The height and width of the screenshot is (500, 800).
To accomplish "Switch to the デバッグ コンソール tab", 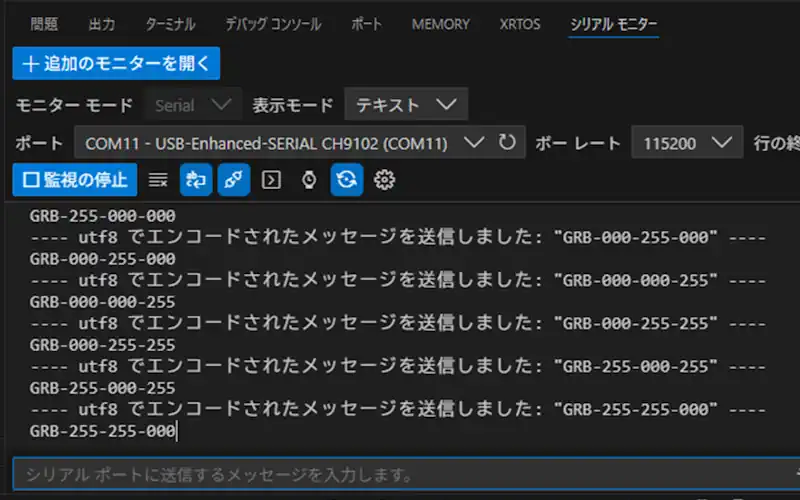I will pyautogui.click(x=273, y=24).
